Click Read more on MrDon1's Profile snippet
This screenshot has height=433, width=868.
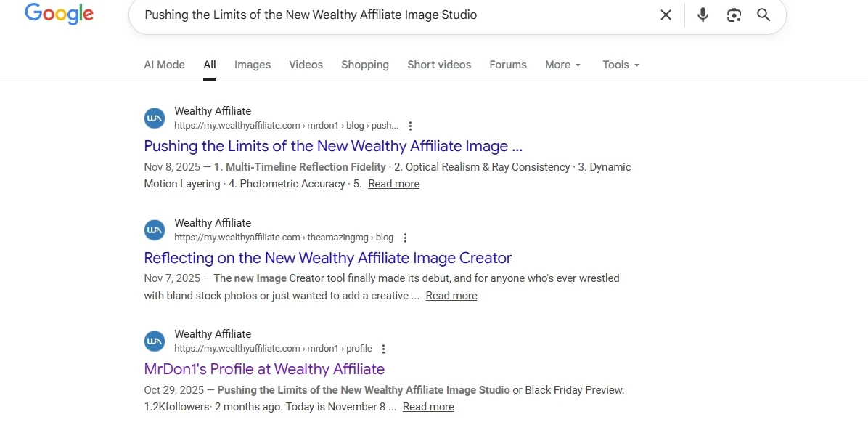(428, 407)
